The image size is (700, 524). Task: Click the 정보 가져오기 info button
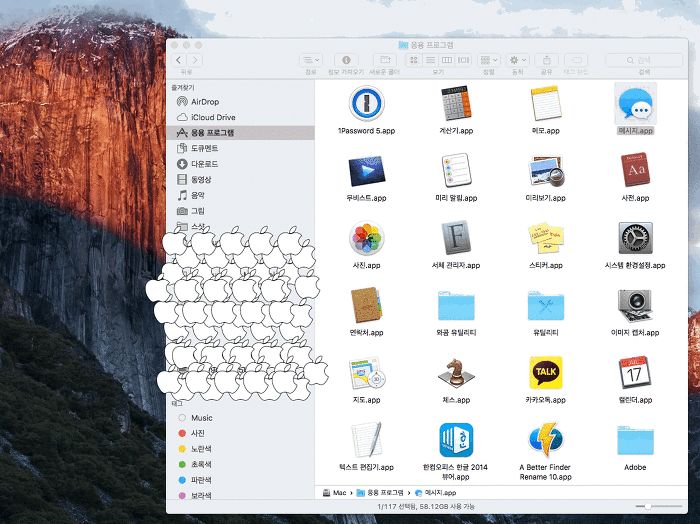coord(346,60)
